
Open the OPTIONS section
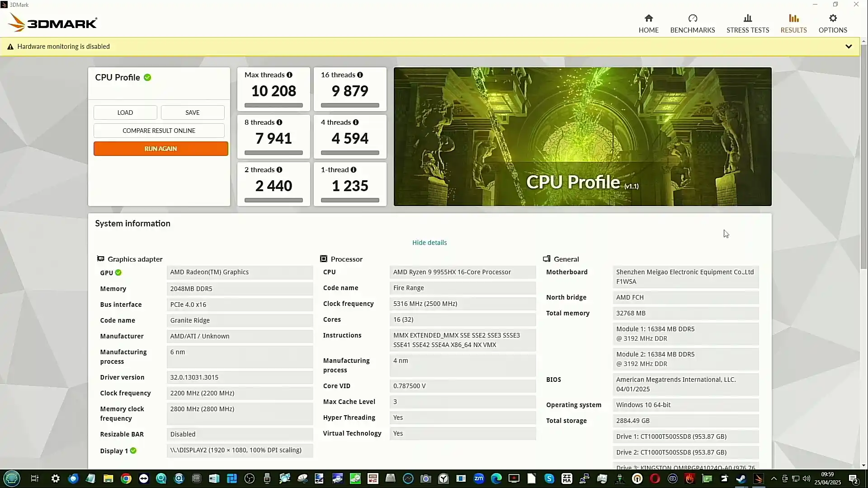pos(833,23)
